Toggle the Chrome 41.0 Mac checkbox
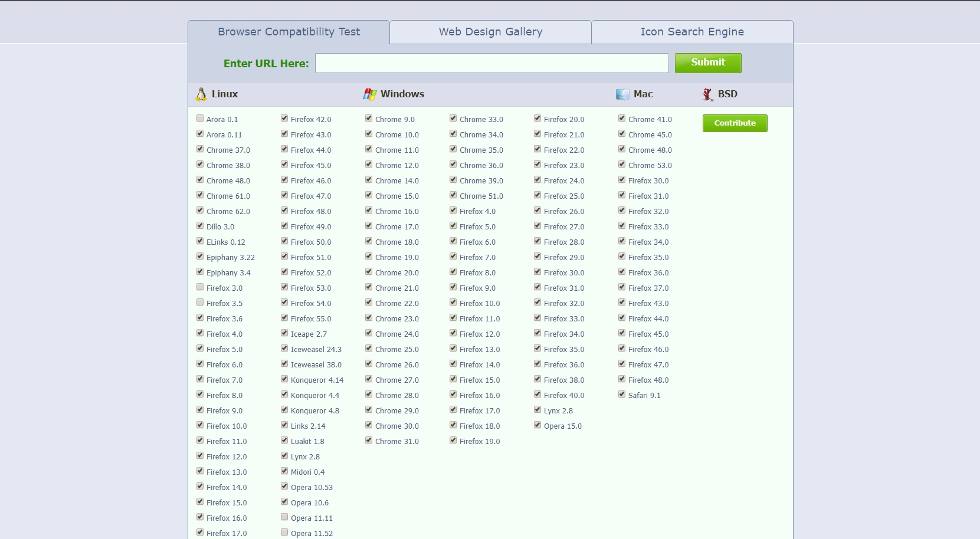The height and width of the screenshot is (539, 980). coord(622,119)
